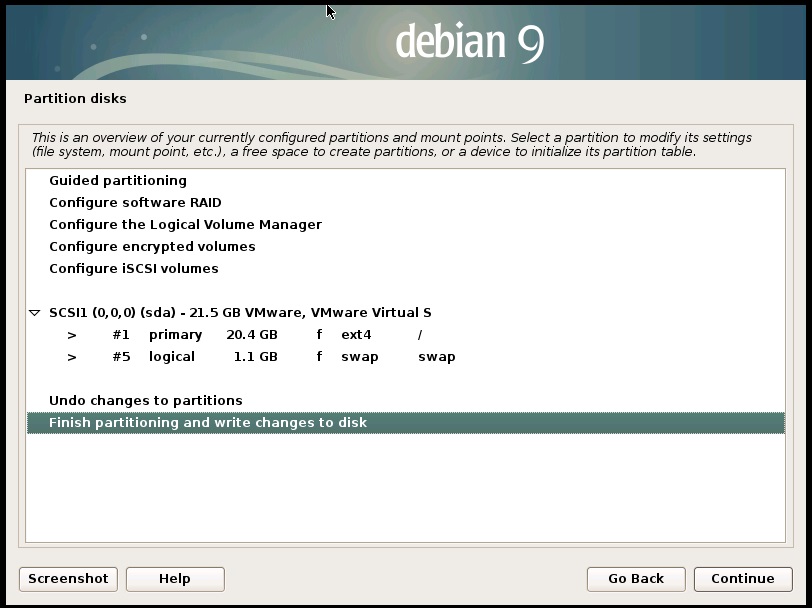Click the arrow icon beside partition #1
812x608 pixels.
(x=72, y=335)
